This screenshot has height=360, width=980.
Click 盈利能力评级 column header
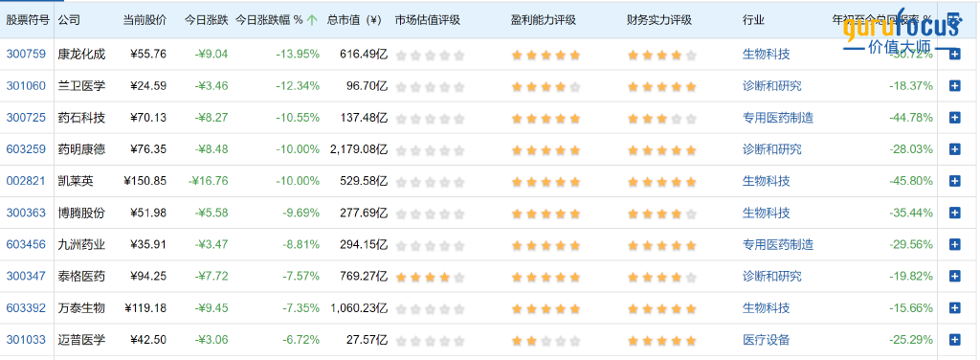pyautogui.click(x=544, y=20)
